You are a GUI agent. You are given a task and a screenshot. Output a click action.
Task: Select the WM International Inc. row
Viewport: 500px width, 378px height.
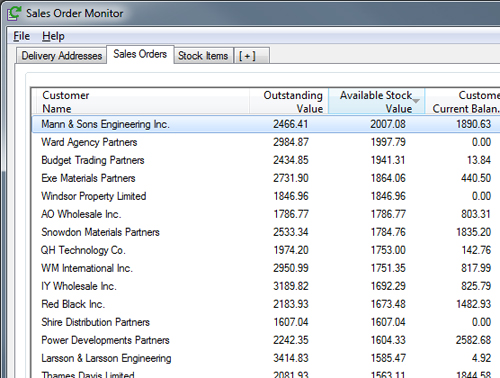point(266,268)
